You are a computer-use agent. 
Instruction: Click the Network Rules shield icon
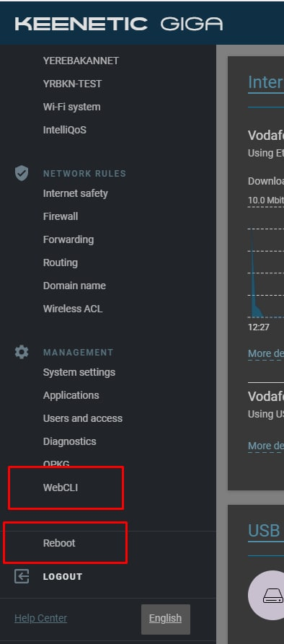coord(22,173)
